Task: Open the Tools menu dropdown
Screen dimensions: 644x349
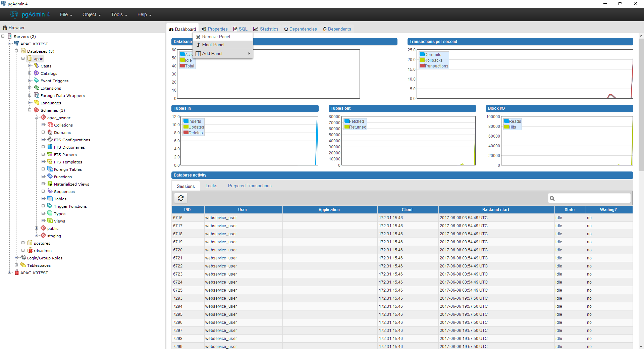Action: coord(119,14)
